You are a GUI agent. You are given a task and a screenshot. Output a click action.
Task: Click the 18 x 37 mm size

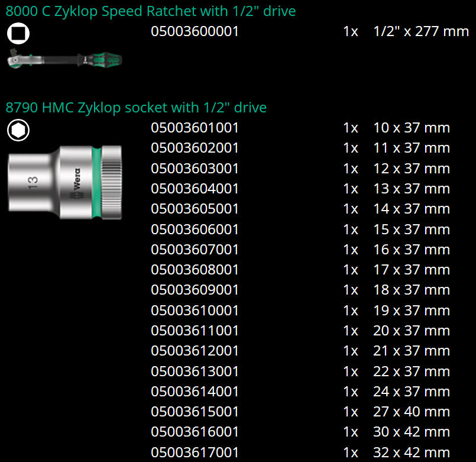point(412,290)
